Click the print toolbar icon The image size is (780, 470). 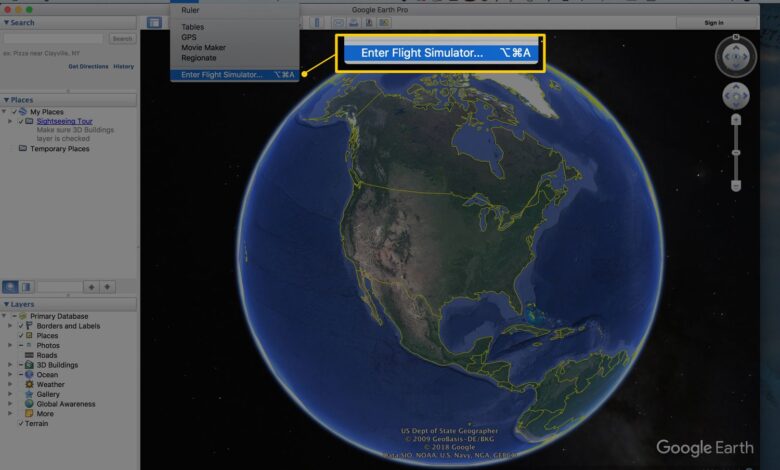pyautogui.click(x=354, y=22)
